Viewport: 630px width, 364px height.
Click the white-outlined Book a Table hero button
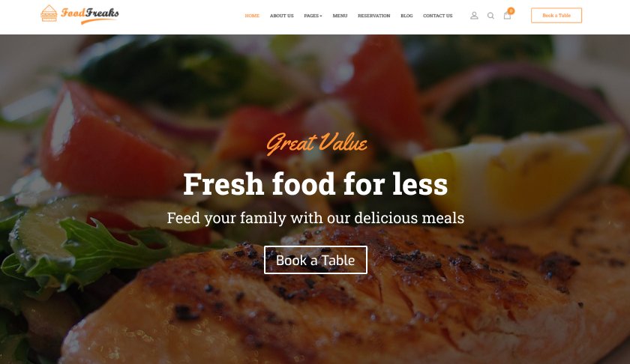pyautogui.click(x=316, y=260)
